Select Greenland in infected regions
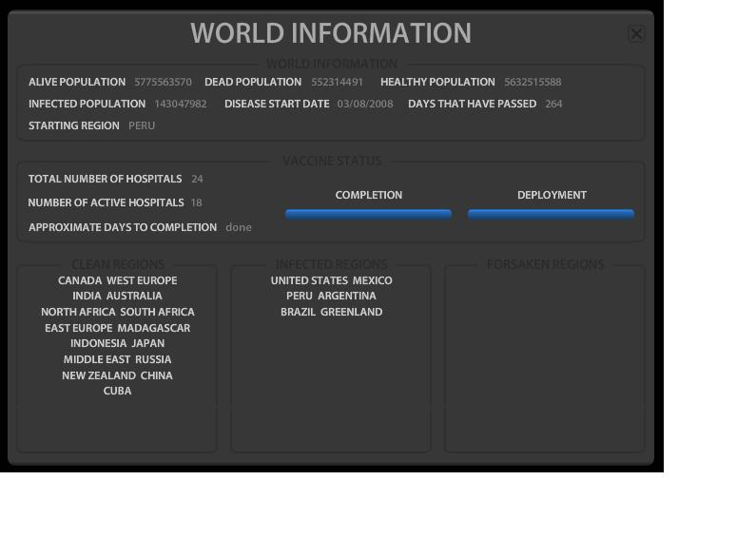Screen dimensions: 756x557 (351, 312)
